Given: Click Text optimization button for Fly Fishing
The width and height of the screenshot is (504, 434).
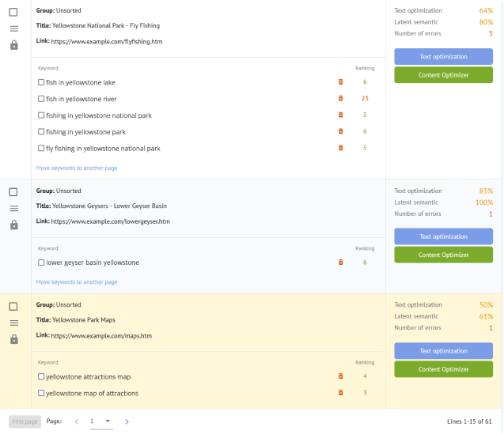Looking at the screenshot, I should click(443, 57).
